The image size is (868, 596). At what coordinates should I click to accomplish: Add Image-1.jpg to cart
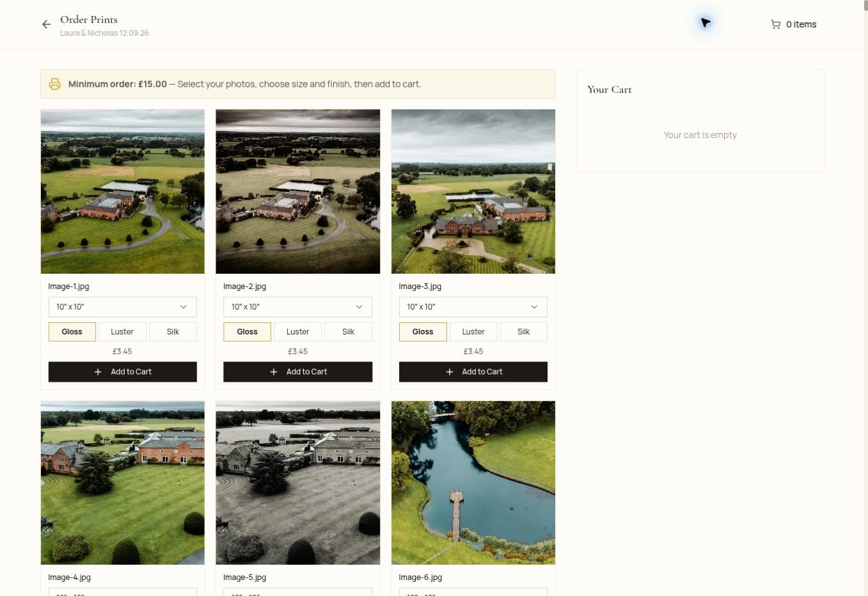[x=122, y=372]
